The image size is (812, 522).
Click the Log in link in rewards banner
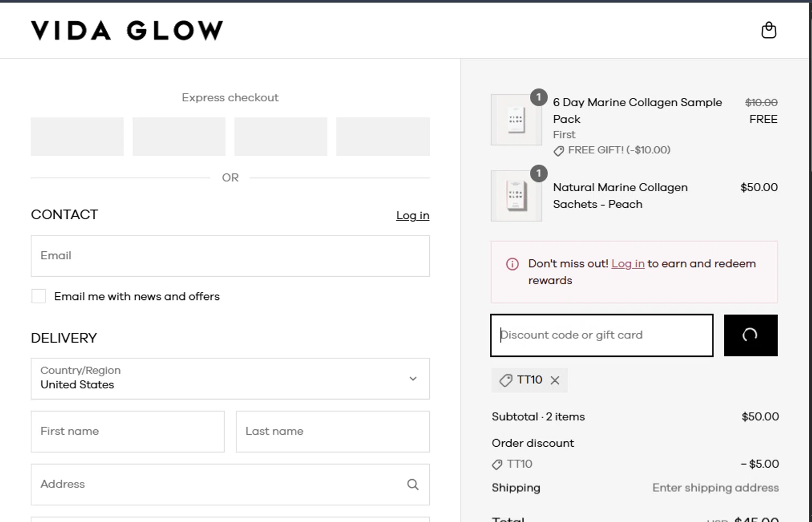628,264
